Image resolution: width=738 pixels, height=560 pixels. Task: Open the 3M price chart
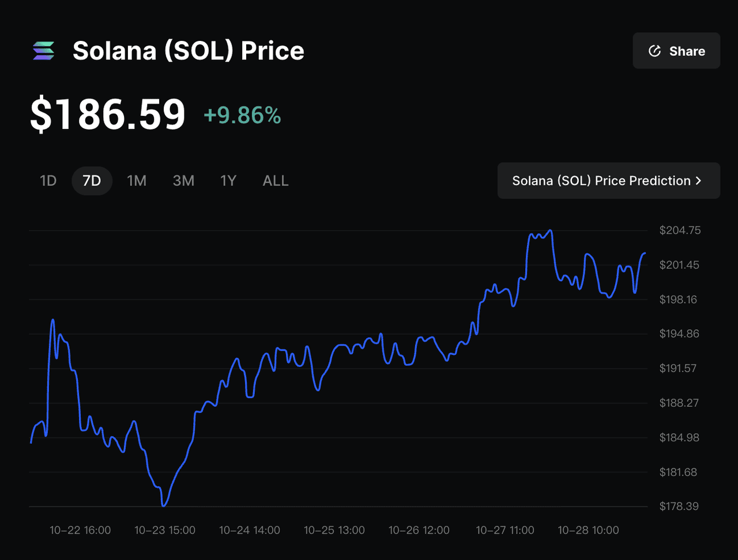[183, 180]
